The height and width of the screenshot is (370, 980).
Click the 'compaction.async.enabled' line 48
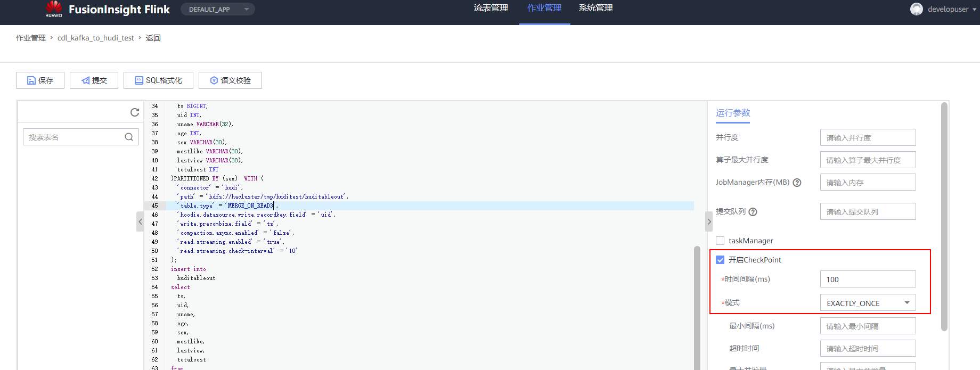(235, 233)
